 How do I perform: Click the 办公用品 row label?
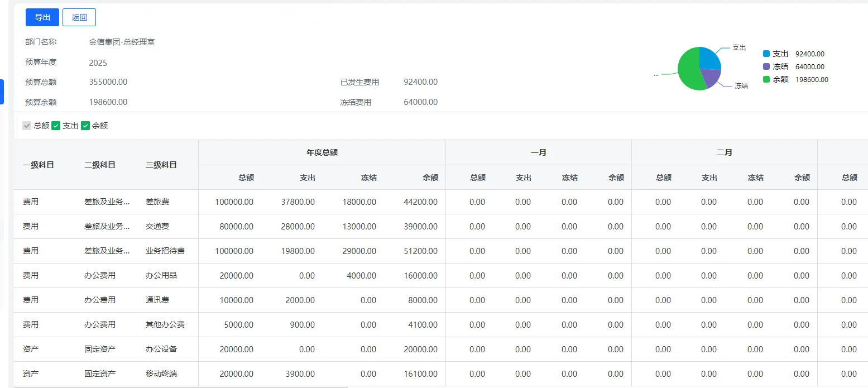pyautogui.click(x=161, y=276)
